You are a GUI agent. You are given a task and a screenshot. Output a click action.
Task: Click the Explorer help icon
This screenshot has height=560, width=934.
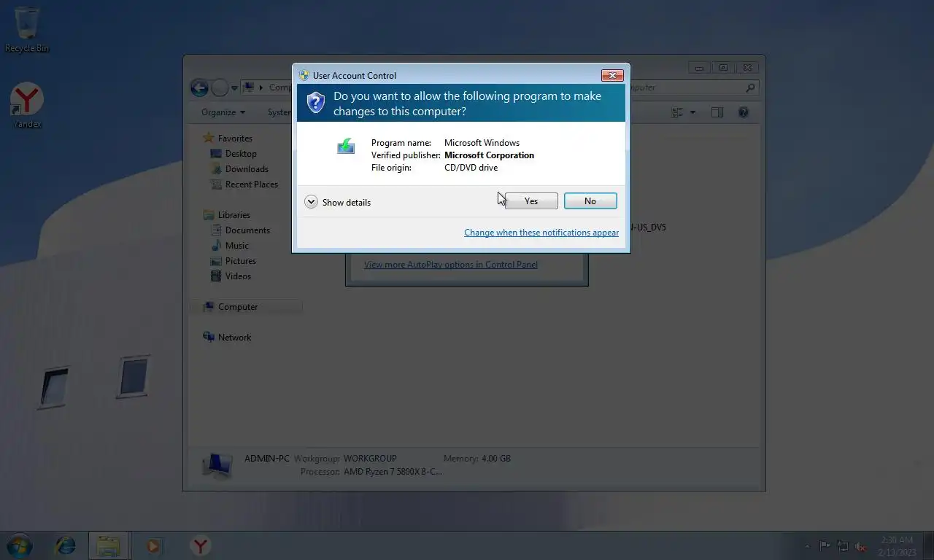(x=744, y=112)
